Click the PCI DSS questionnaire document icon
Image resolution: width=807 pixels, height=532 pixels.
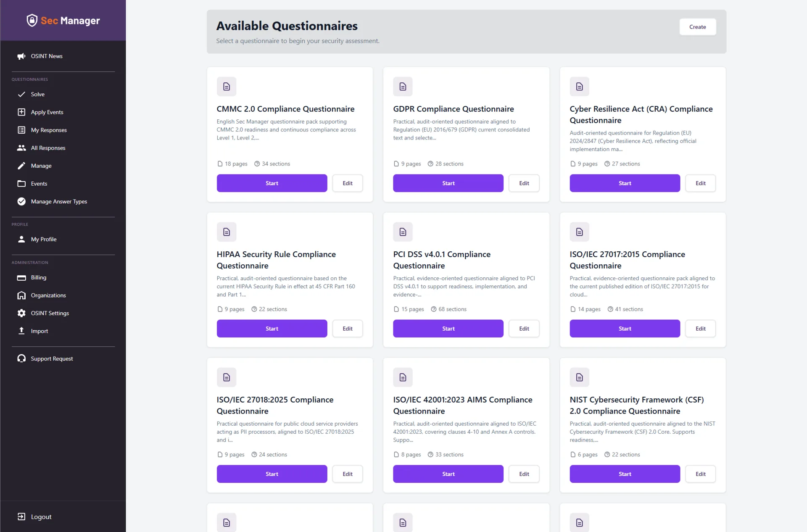tap(403, 232)
